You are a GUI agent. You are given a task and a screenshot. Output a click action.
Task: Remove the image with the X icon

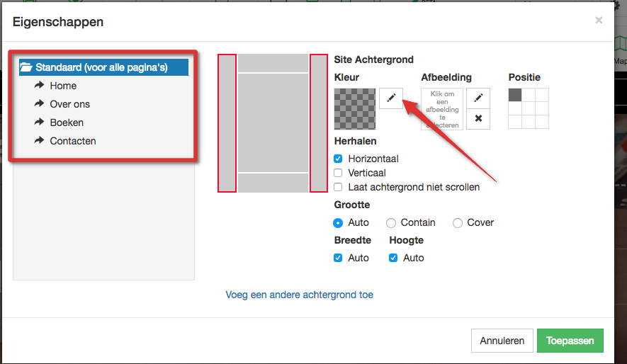[478, 118]
